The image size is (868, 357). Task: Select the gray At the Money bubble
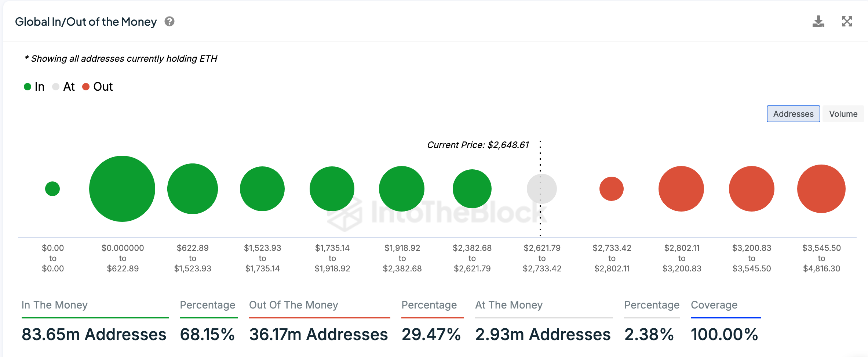542,189
